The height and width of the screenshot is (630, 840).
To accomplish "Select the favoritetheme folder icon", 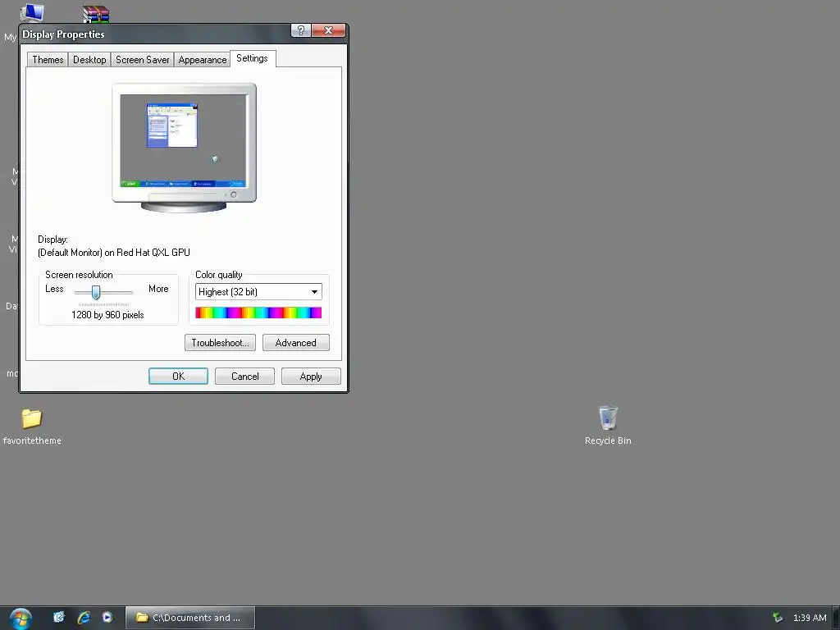I will click(32, 418).
